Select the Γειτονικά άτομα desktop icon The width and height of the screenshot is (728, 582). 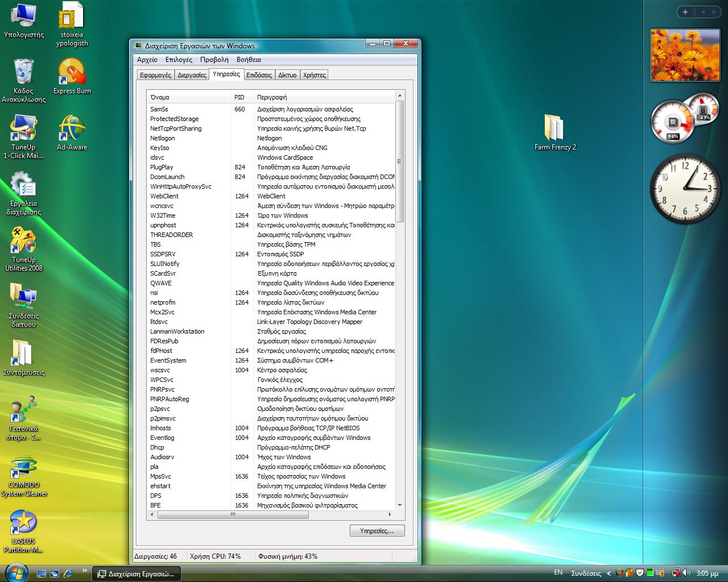coord(23,418)
